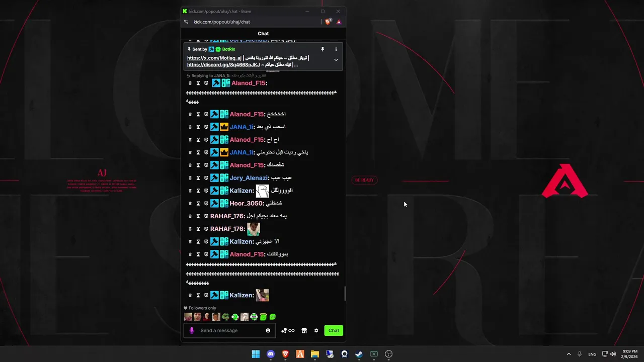Click username JANA_1i on the اسحب ذي بعد message
The width and height of the screenshot is (644, 362).
point(242,127)
